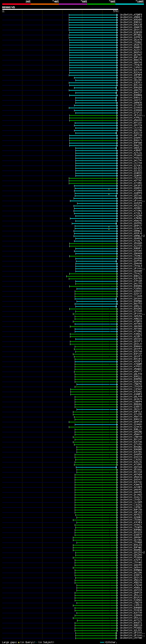Open hit UniRef100_A5AVQ3
Viewport: 146px width, 644px height.
click(x=131, y=120)
